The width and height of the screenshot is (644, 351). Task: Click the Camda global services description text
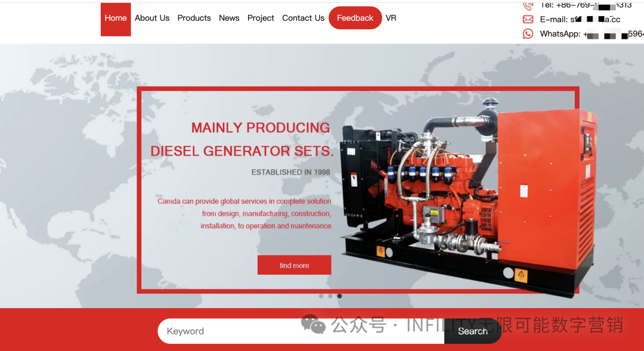(x=245, y=213)
